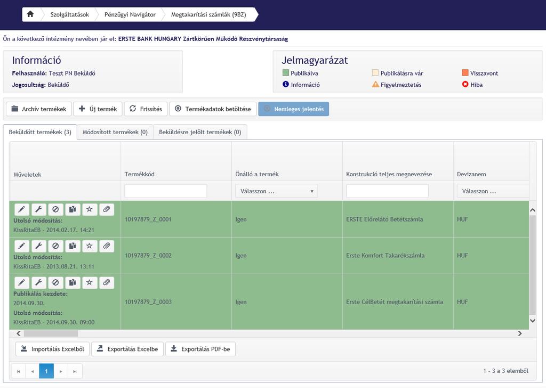Click the blue Információ legend icon
The width and height of the screenshot is (546, 392).
coord(286,84)
